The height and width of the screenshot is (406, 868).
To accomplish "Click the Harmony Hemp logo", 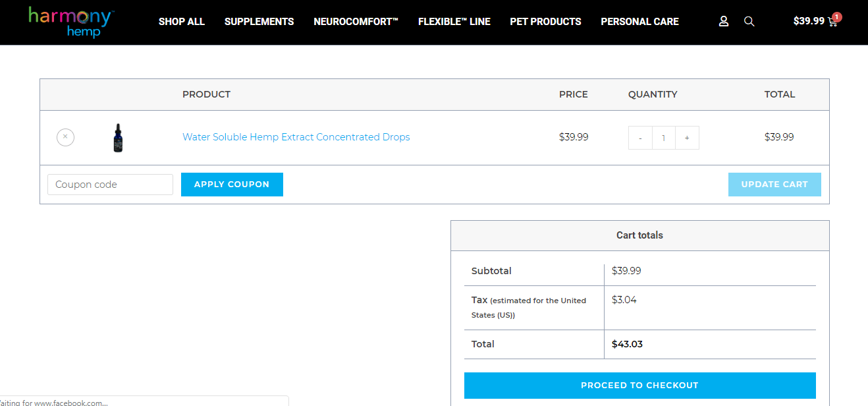I will tap(71, 22).
